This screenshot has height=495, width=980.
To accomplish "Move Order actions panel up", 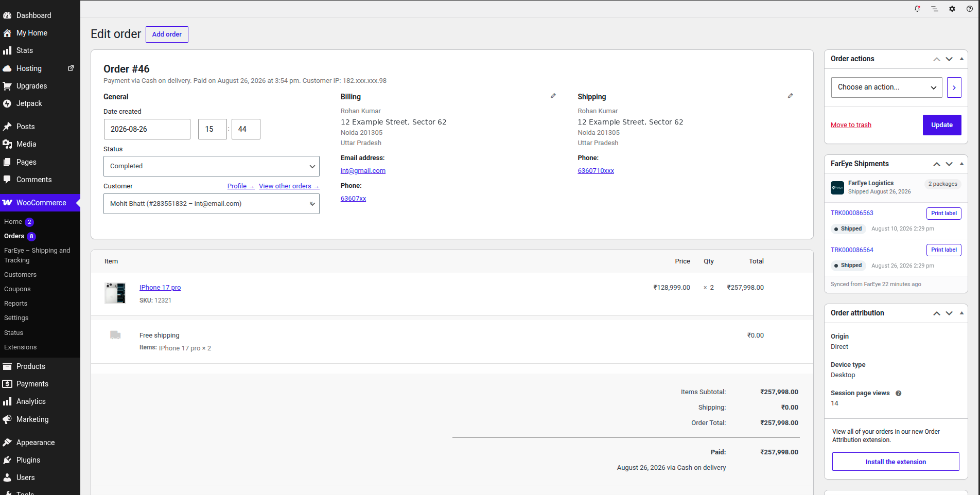I will (x=937, y=59).
